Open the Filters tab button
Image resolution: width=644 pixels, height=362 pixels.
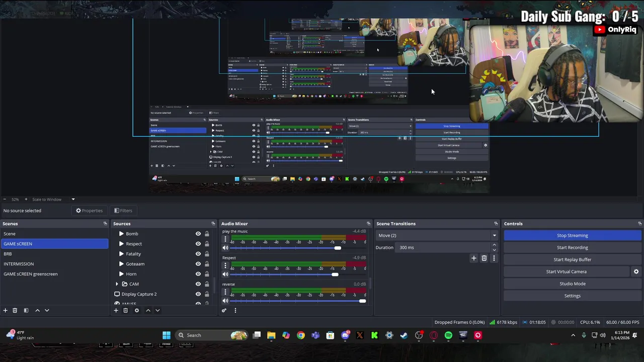[x=123, y=211]
